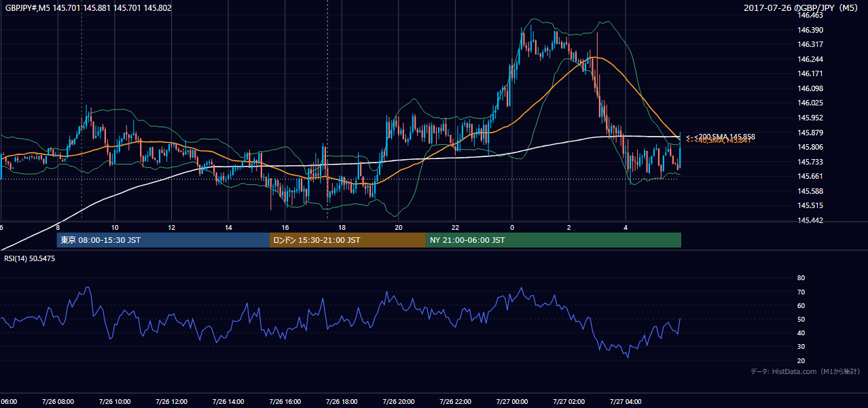
Task: Click the 7/26 08:00 label on bottom time axis
Action: click(58, 402)
